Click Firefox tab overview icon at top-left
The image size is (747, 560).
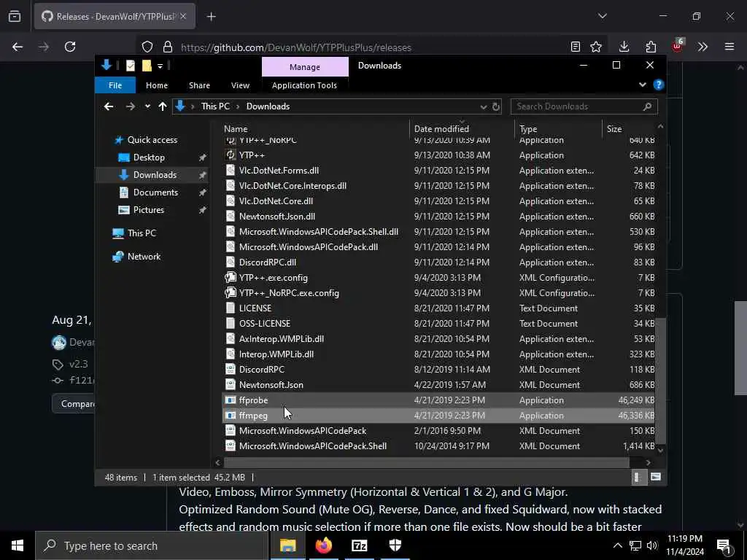point(15,17)
